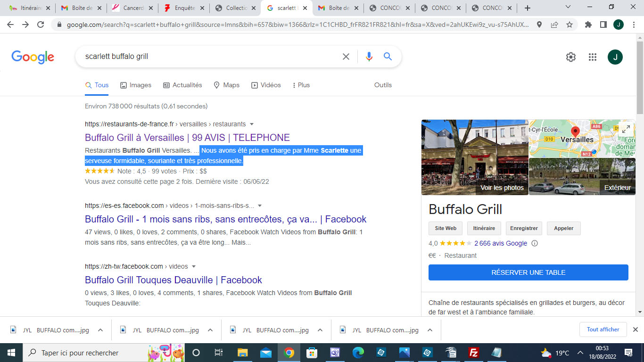
Task: Open the Outils search tools
Action: click(383, 85)
